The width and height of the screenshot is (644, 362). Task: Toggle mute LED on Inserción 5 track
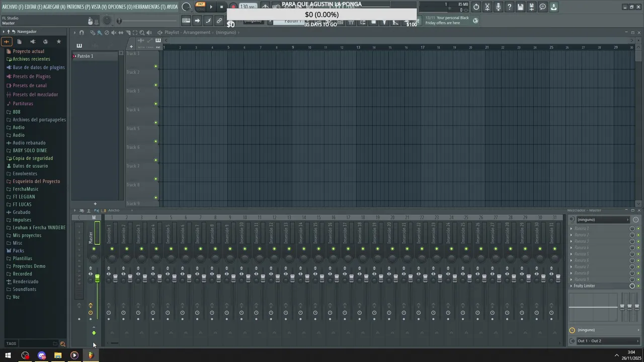[x=171, y=249]
